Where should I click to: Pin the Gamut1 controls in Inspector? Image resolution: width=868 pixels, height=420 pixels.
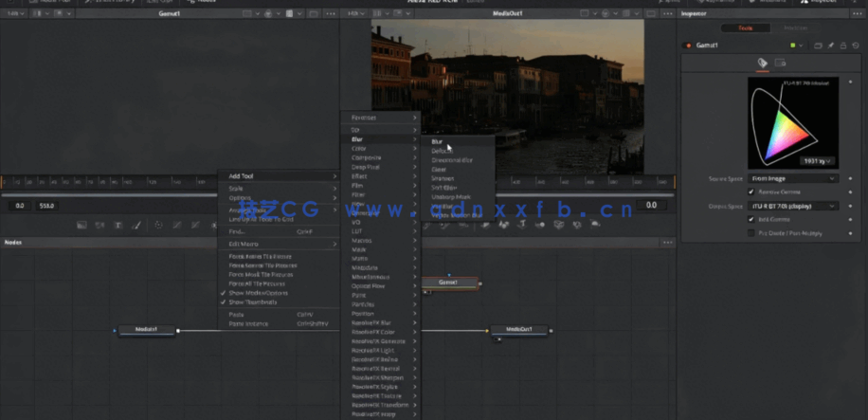(x=831, y=46)
